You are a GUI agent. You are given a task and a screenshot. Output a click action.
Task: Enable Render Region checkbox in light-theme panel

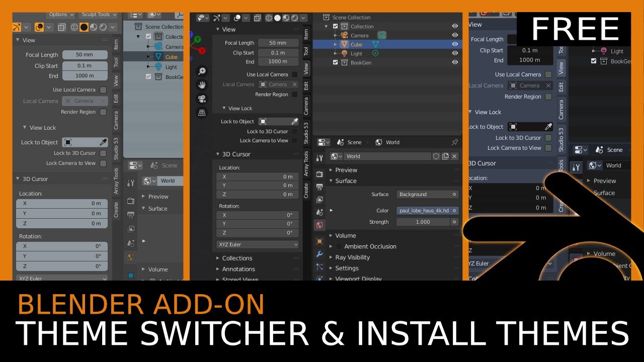tap(103, 112)
